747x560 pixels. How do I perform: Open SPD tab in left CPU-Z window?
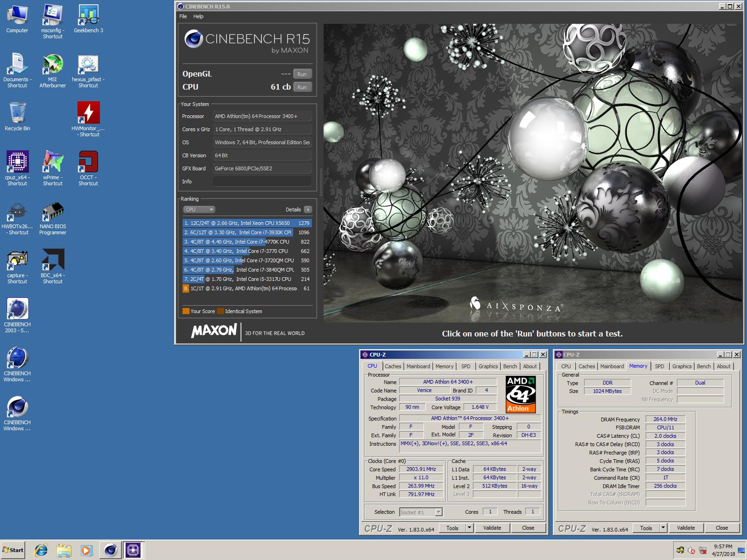click(466, 366)
